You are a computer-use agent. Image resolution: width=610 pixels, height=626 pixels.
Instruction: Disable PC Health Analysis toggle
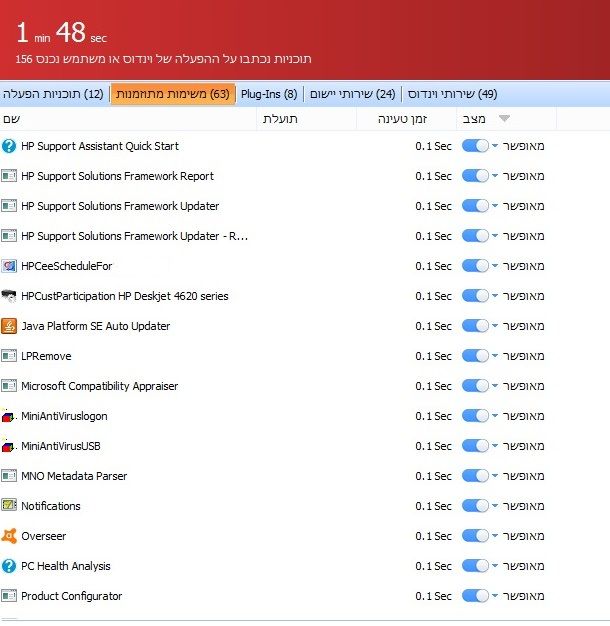[x=475, y=566]
